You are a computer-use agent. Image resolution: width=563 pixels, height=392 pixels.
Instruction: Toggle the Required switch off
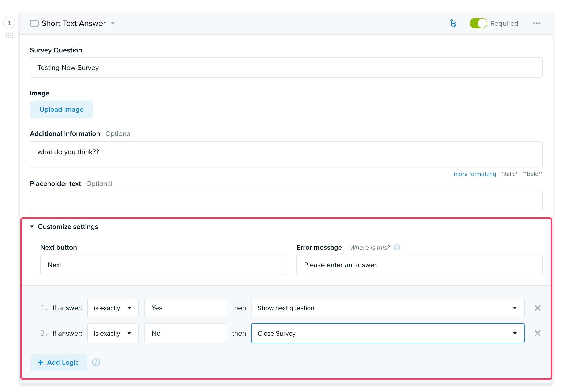point(478,23)
